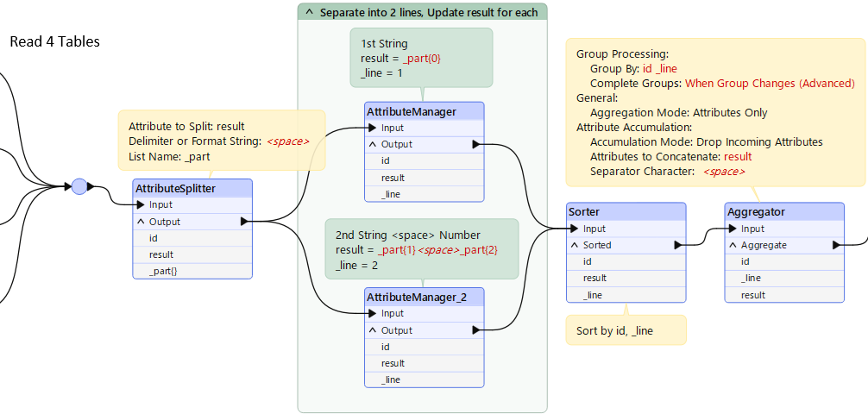The image size is (868, 414).
Task: Click the AttributeManager Output port arrow
Action: 476,144
